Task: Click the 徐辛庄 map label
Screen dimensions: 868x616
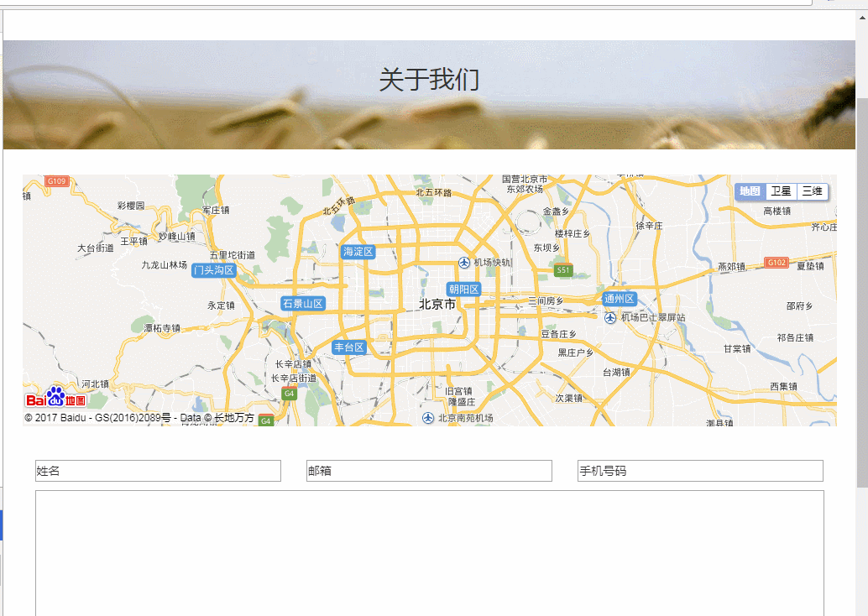Action: [x=650, y=226]
